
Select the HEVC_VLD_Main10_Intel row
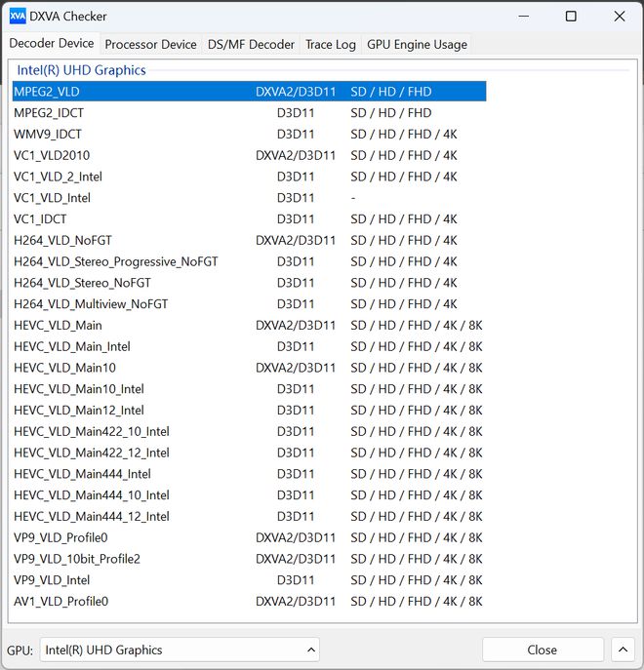coord(249,389)
